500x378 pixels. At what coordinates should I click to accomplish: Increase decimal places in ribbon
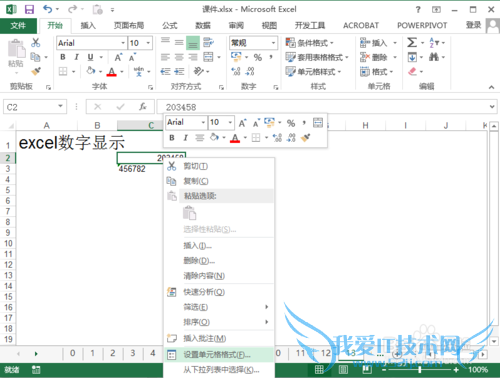(x=236, y=71)
